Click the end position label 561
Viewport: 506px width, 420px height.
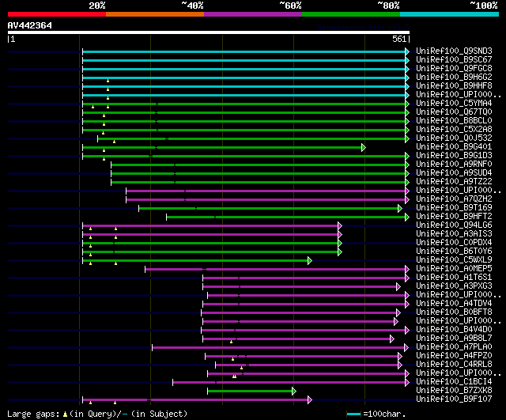click(399, 39)
